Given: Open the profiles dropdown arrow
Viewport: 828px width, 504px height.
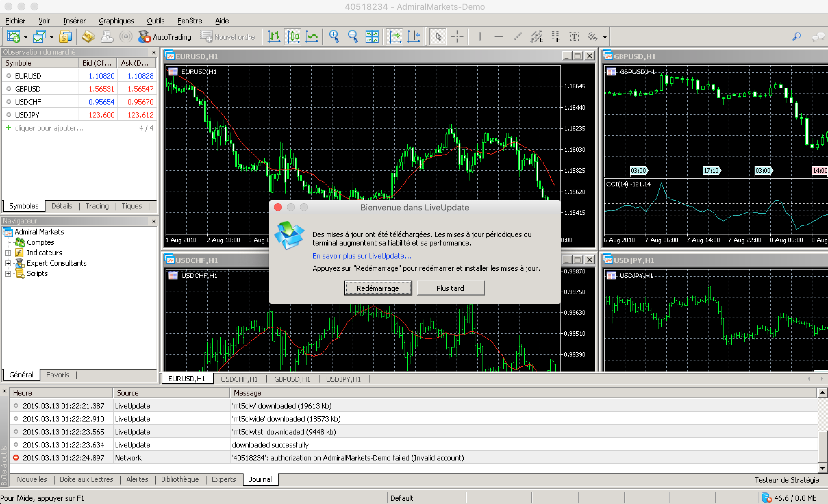Looking at the screenshot, I should pyautogui.click(x=51, y=37).
